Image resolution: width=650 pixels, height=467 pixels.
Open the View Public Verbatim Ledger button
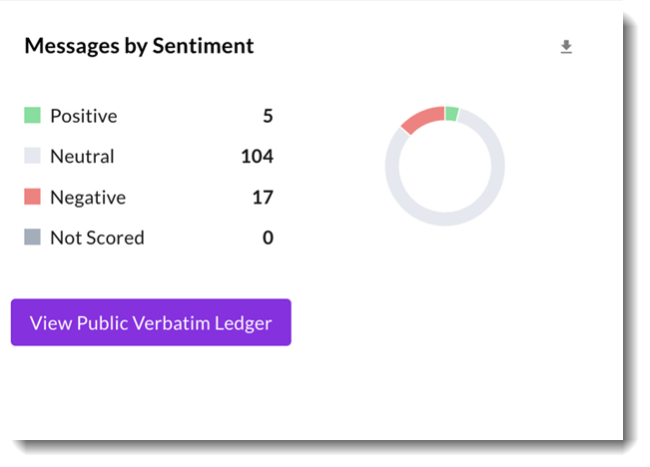[x=151, y=323]
